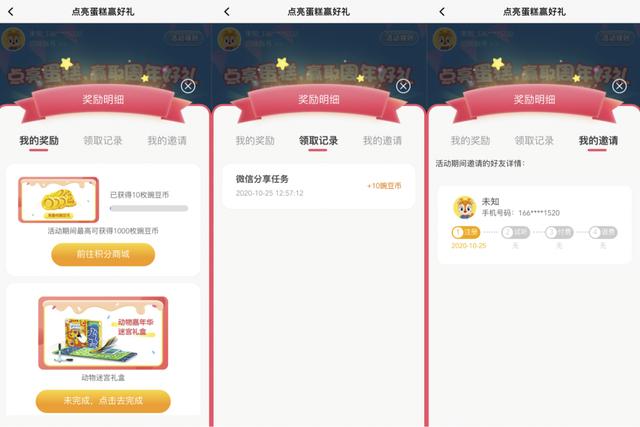The width and height of the screenshot is (640, 427).
Task: Click the 前往积分商城 button
Action: [x=103, y=254]
